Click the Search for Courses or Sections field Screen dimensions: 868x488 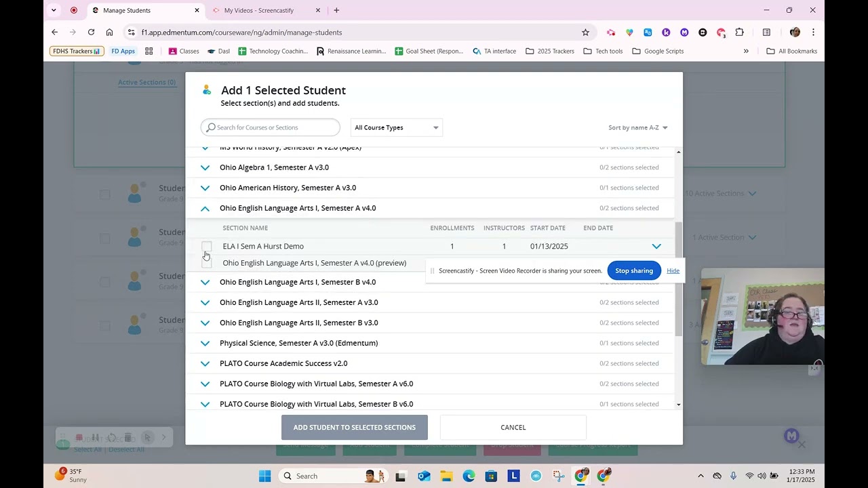click(271, 127)
